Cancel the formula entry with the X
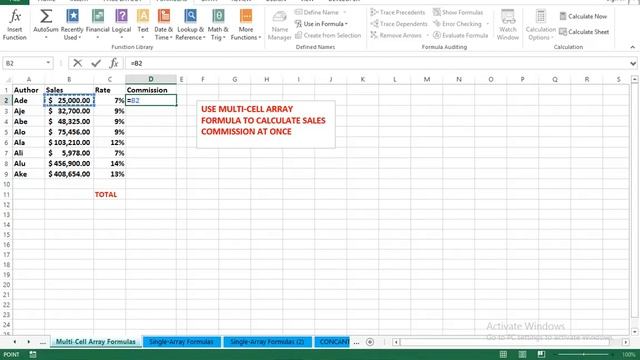 click(x=78, y=63)
